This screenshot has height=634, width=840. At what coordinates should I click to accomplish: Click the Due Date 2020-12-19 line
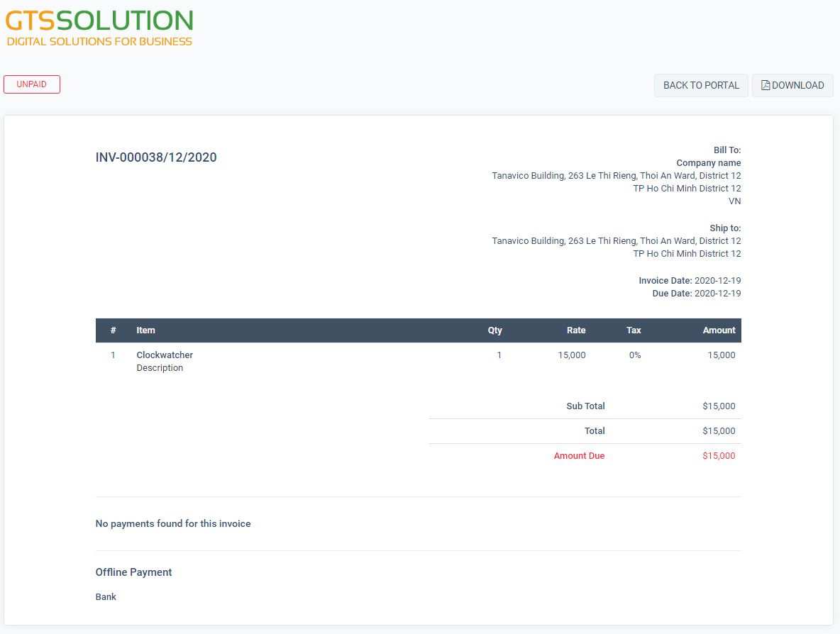(x=697, y=294)
